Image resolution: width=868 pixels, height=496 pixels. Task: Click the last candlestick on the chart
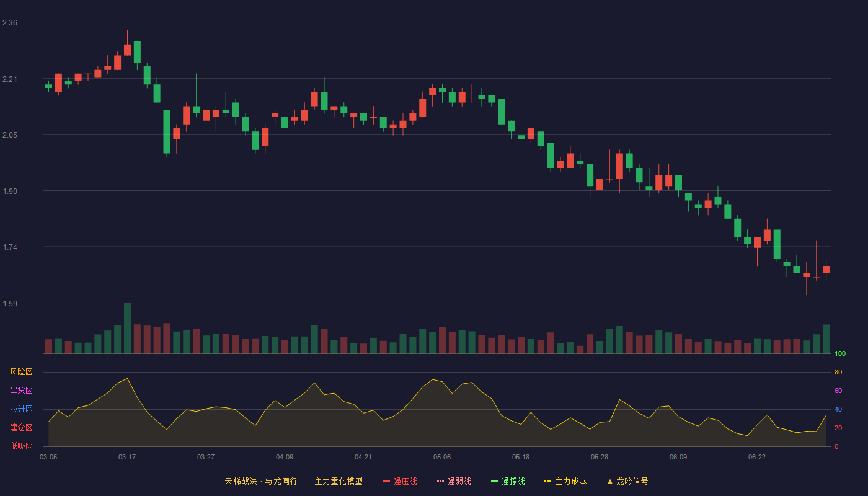pos(826,270)
